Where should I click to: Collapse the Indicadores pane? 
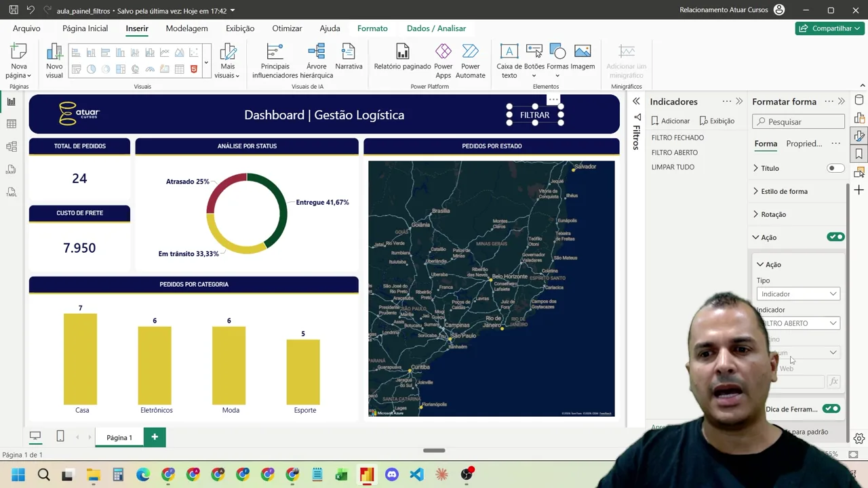pyautogui.click(x=739, y=102)
